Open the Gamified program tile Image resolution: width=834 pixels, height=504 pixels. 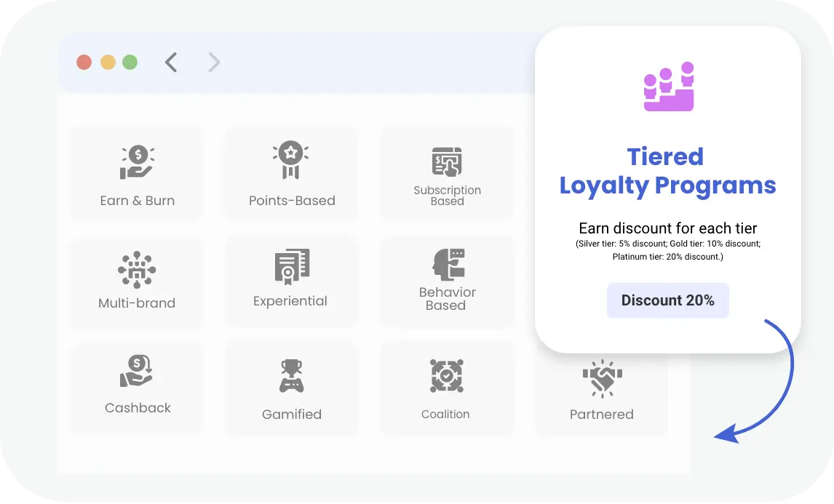(291, 388)
